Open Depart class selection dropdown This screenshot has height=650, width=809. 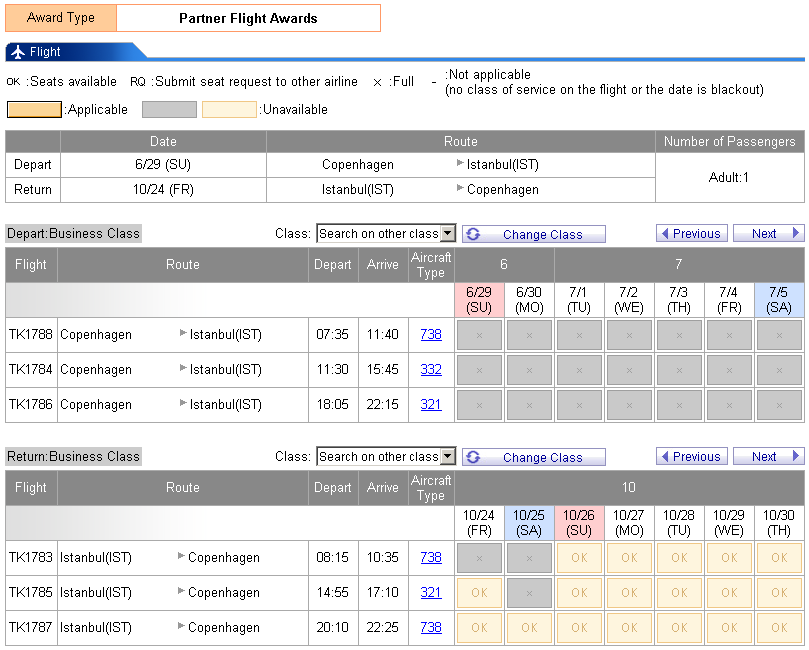447,234
